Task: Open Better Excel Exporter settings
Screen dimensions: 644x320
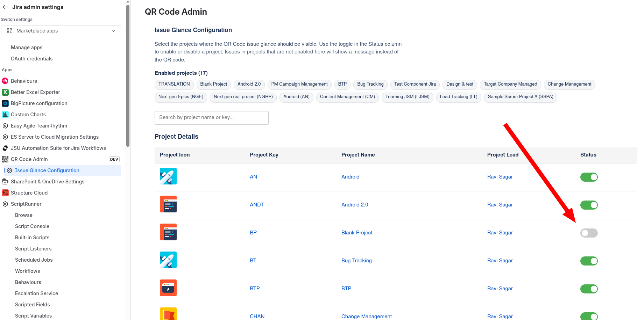Action: [x=35, y=92]
